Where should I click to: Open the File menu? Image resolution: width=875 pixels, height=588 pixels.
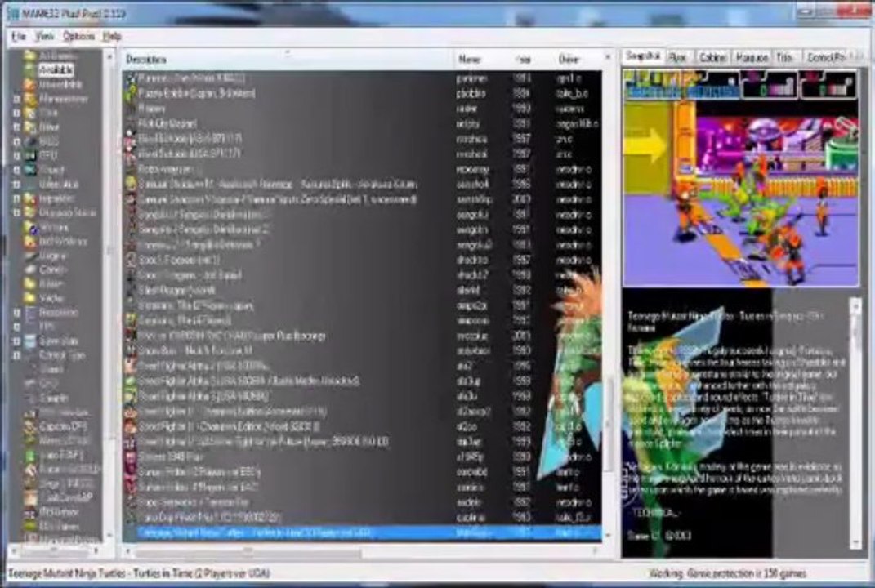pyautogui.click(x=19, y=36)
